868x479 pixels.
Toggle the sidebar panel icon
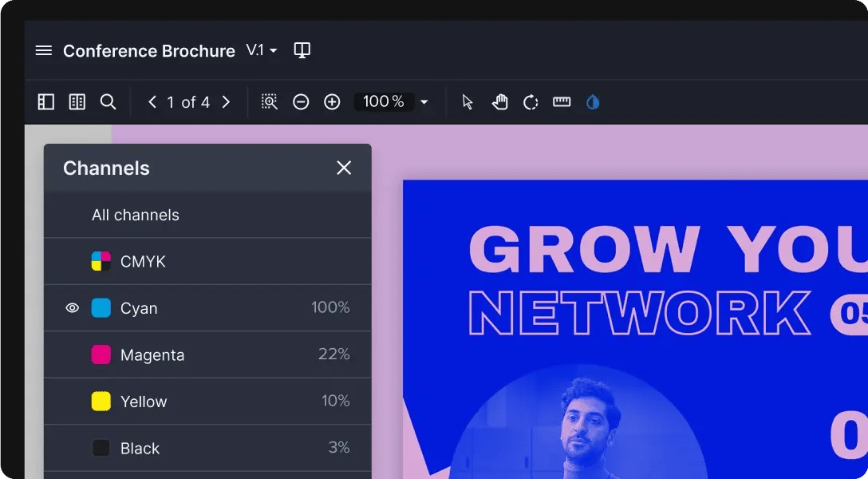pyautogui.click(x=46, y=102)
